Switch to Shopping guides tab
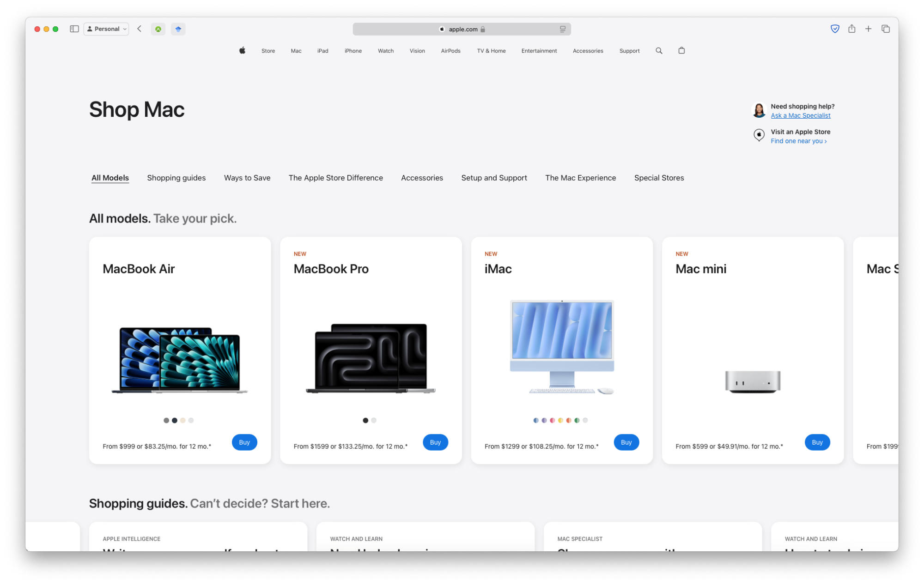The width and height of the screenshot is (924, 585). (176, 178)
